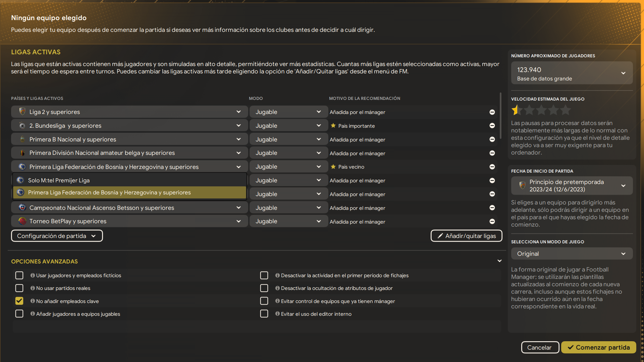The image size is (644, 362).
Task: Open the Principio de pretemporada date dropdown
Action: click(572, 186)
